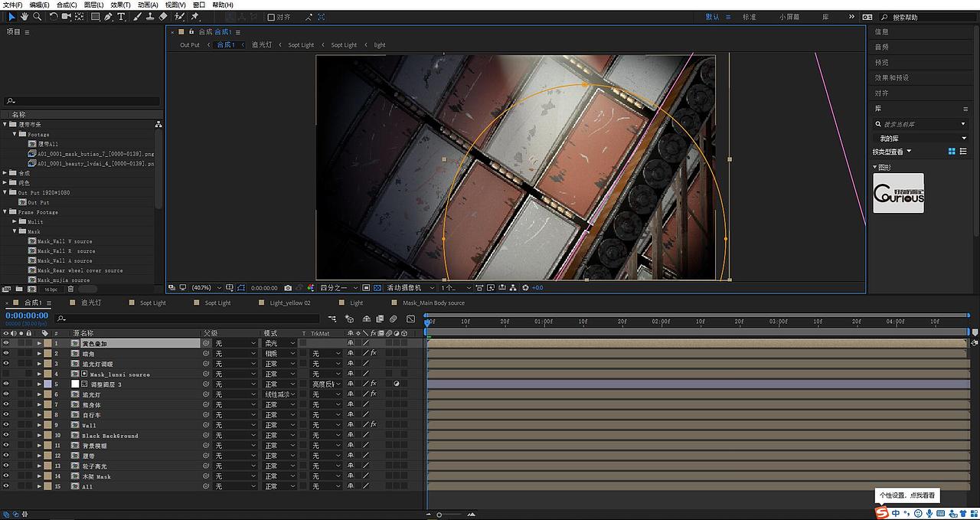980x520 pixels.
Task: Enable the 对齐 snapping checkbox
Action: (x=271, y=17)
